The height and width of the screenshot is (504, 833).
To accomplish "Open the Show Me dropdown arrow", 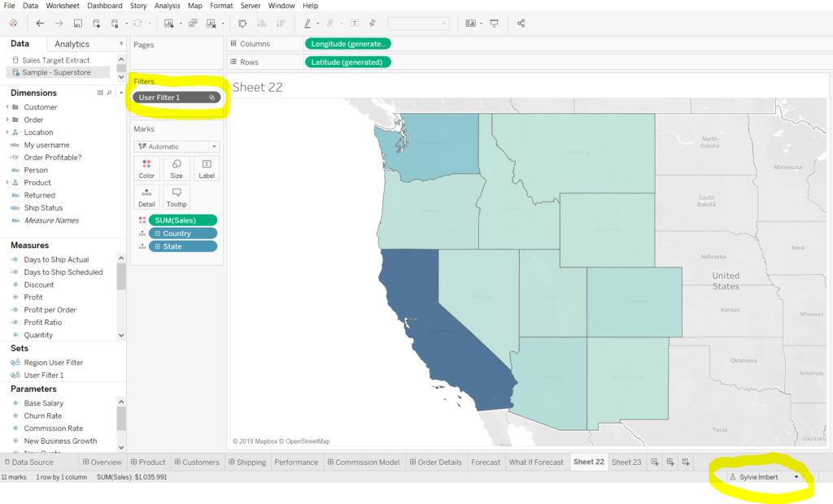I will pos(481,24).
